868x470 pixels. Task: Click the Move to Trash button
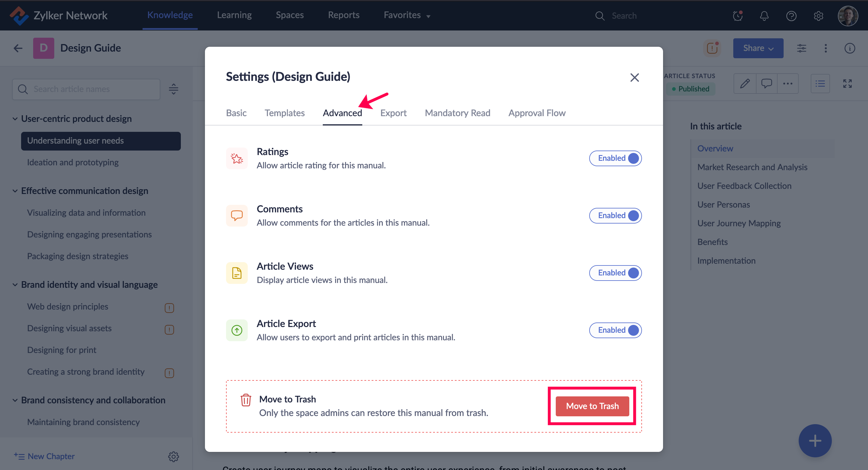[x=592, y=406]
